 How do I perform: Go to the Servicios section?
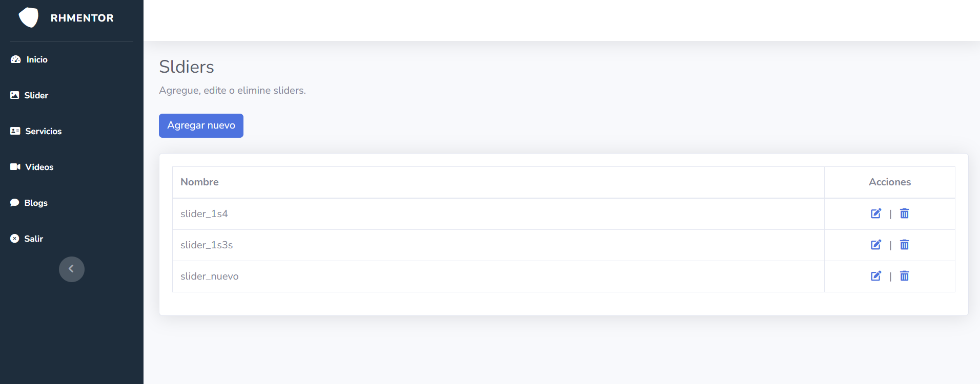[43, 131]
